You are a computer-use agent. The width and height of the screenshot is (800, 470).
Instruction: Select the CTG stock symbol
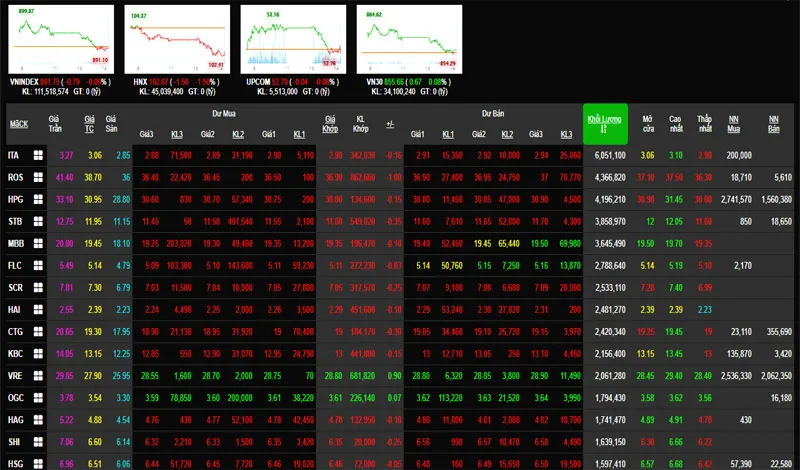[15, 332]
